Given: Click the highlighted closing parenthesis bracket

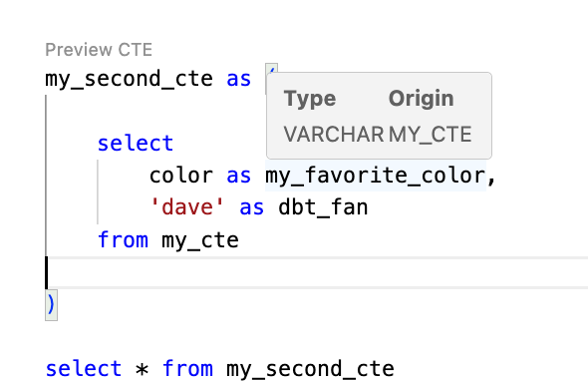Looking at the screenshot, I should [x=52, y=305].
